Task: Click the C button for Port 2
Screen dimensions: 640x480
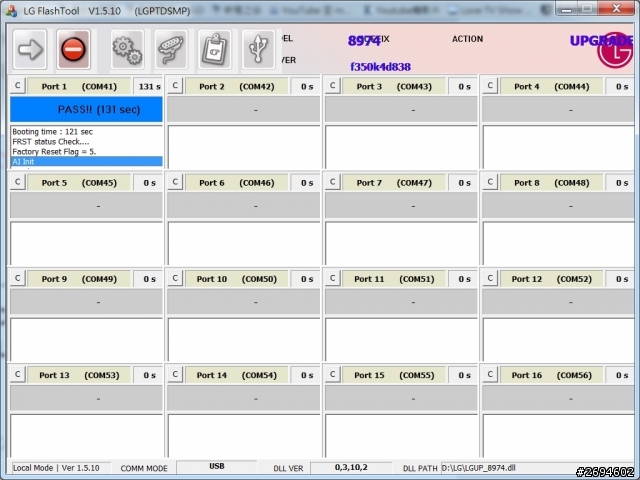Action: pyautogui.click(x=175, y=86)
